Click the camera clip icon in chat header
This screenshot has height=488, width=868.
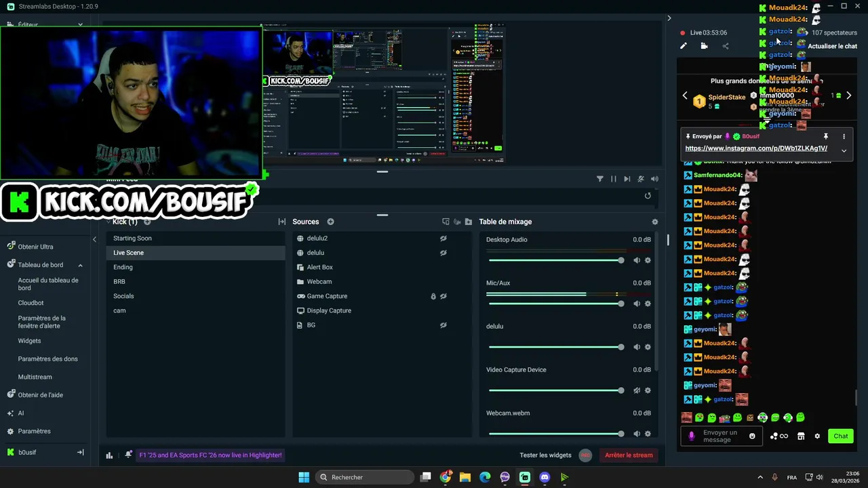point(704,46)
